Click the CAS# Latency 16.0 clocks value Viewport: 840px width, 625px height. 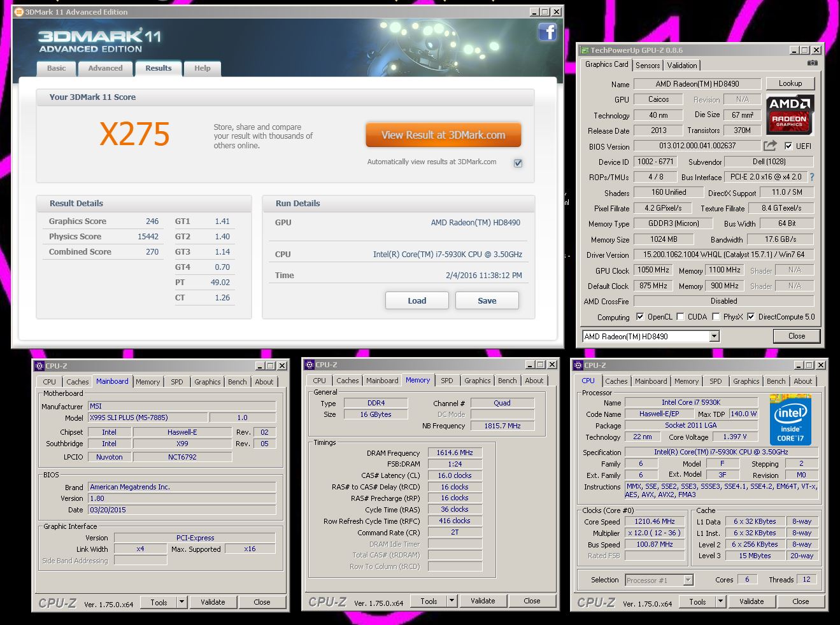coord(455,475)
